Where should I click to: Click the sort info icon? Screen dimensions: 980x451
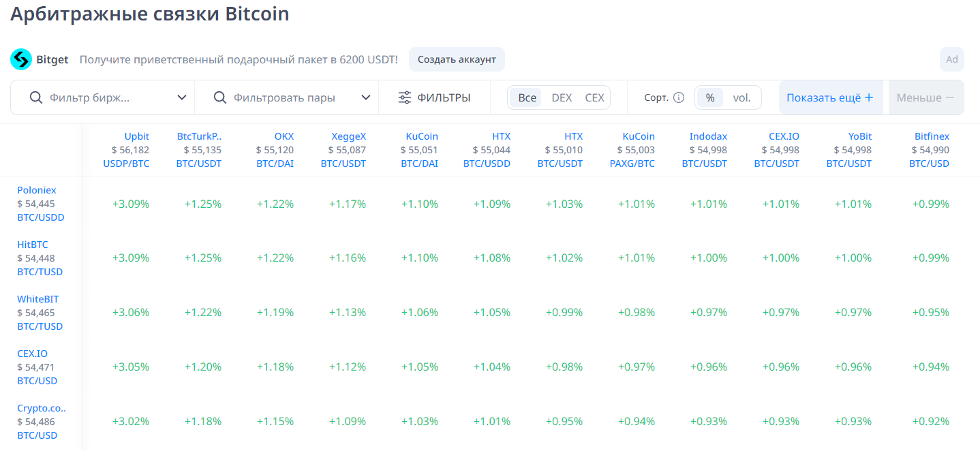pyautogui.click(x=679, y=97)
